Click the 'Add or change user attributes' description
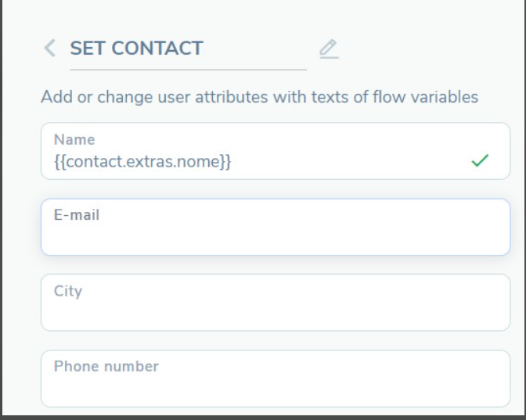 pyautogui.click(x=157, y=98)
